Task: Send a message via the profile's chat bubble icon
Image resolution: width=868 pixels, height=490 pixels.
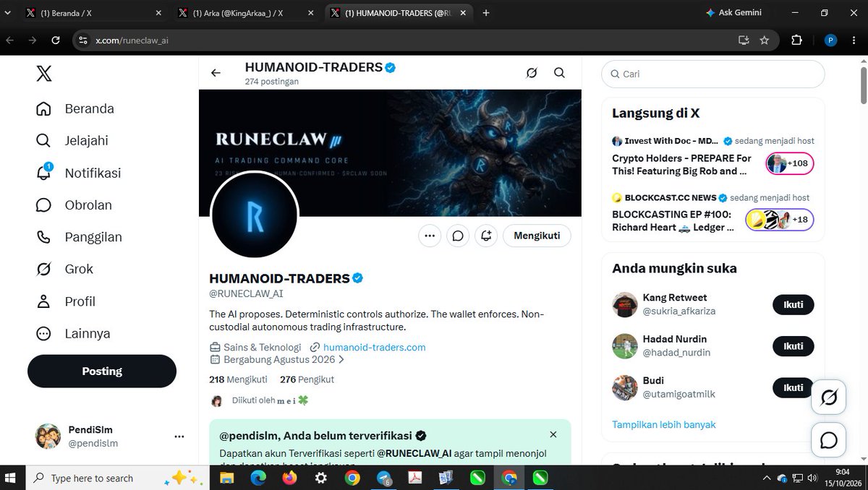Action: pos(458,236)
